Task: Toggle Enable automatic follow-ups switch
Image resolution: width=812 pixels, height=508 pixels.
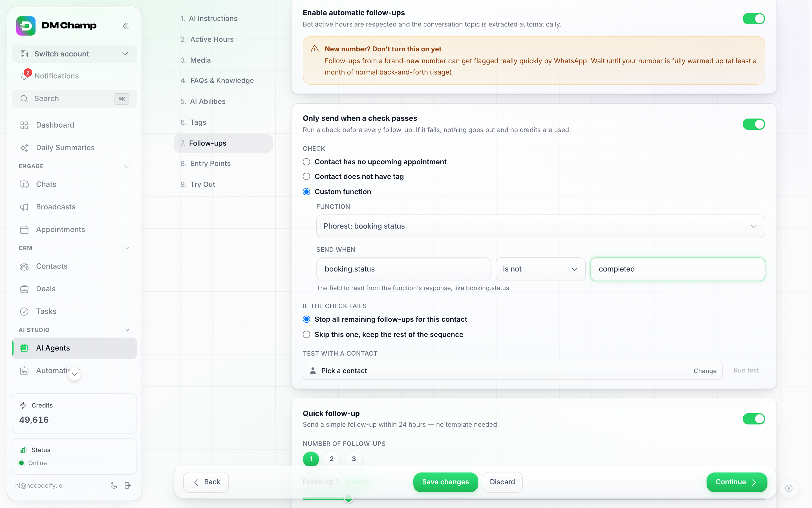Action: [754, 18]
